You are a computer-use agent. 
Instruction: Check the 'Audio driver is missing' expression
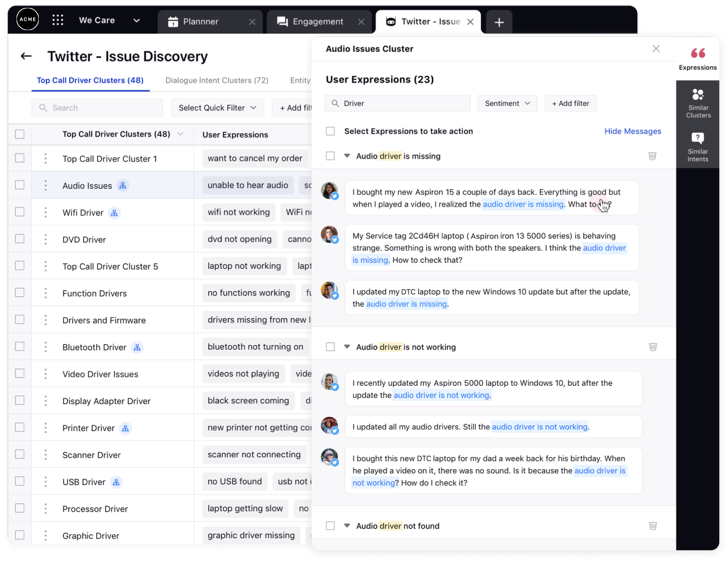(x=330, y=156)
